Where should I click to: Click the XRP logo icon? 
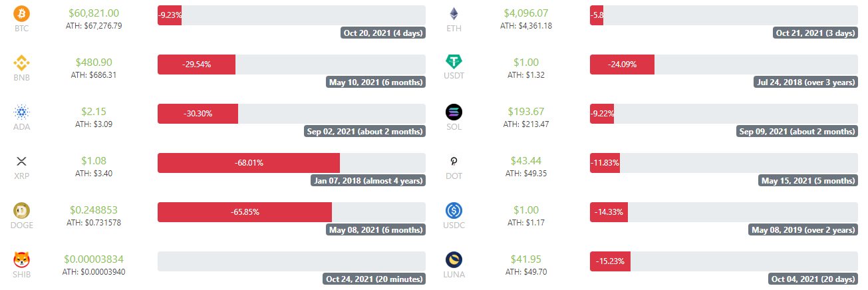[23, 162]
